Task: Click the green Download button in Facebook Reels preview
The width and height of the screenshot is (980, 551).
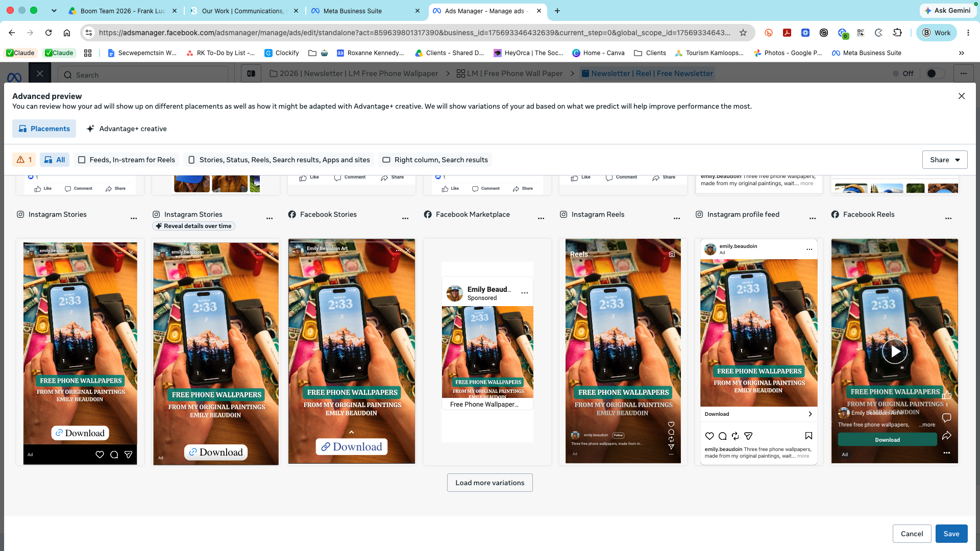Action: tap(888, 440)
